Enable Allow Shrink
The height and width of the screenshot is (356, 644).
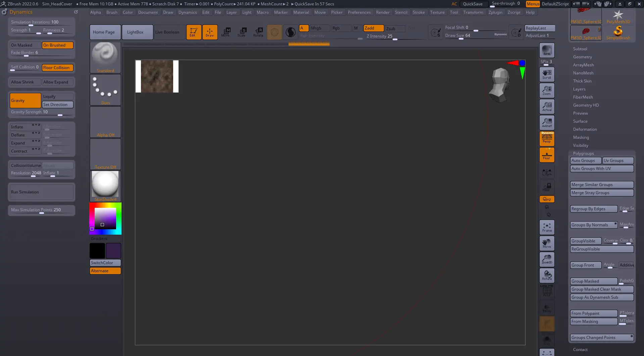[x=25, y=82]
